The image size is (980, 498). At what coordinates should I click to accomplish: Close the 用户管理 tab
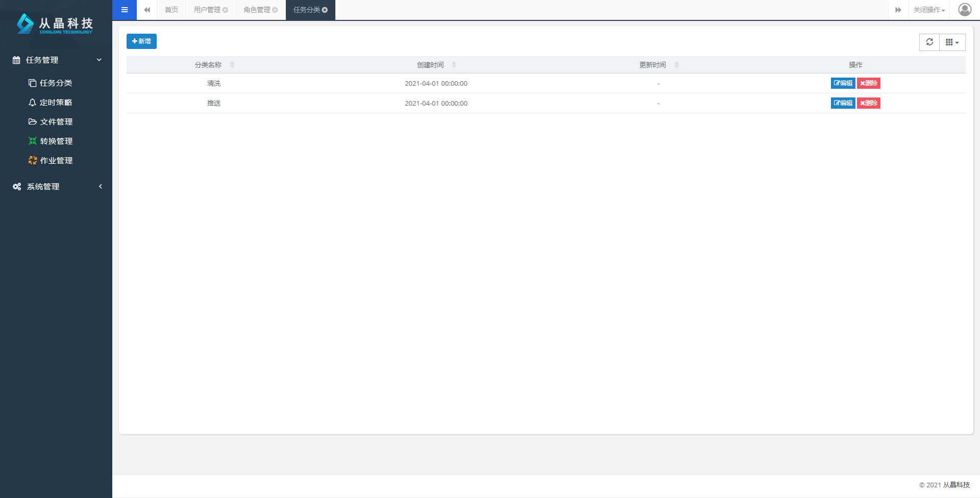click(x=225, y=10)
